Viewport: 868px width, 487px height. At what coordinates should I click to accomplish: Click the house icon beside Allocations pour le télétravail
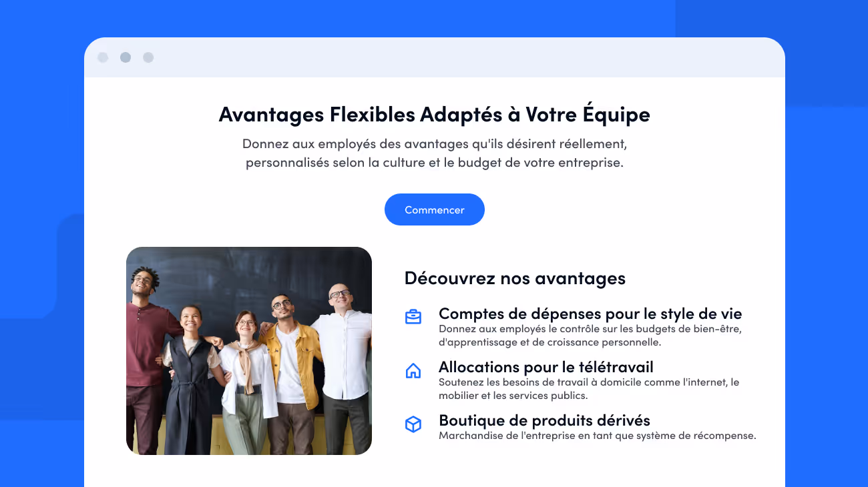pyautogui.click(x=413, y=371)
